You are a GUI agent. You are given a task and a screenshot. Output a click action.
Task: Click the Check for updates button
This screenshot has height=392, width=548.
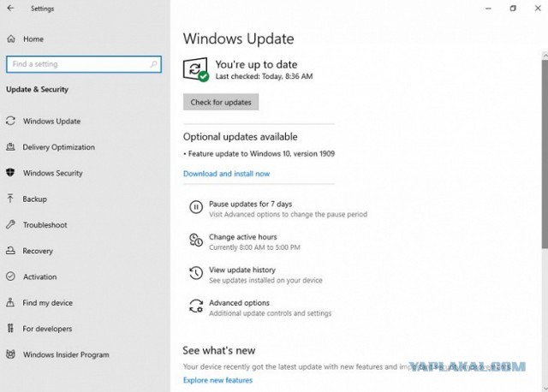pyautogui.click(x=221, y=102)
